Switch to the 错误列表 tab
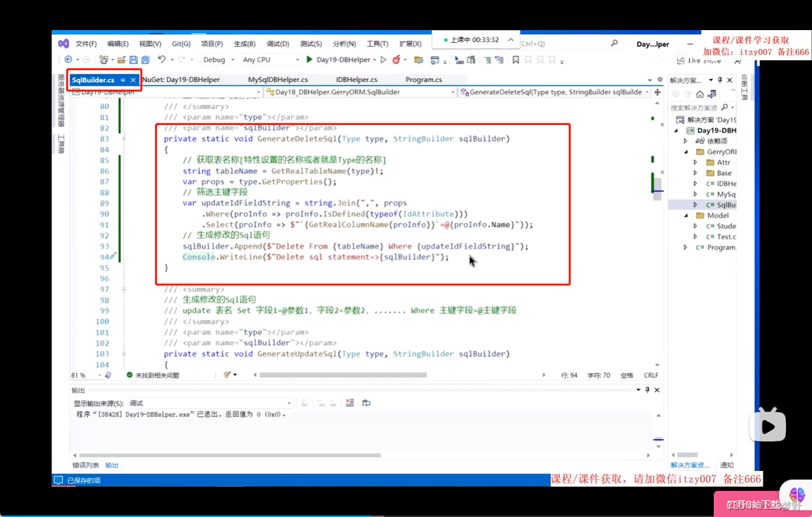Image resolution: width=812 pixels, height=517 pixels. click(x=86, y=465)
